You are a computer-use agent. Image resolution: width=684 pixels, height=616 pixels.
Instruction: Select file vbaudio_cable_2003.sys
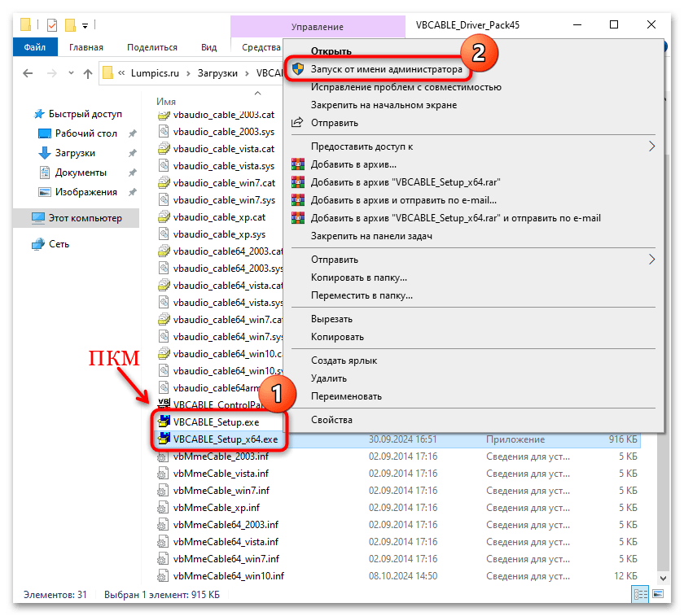point(223,132)
